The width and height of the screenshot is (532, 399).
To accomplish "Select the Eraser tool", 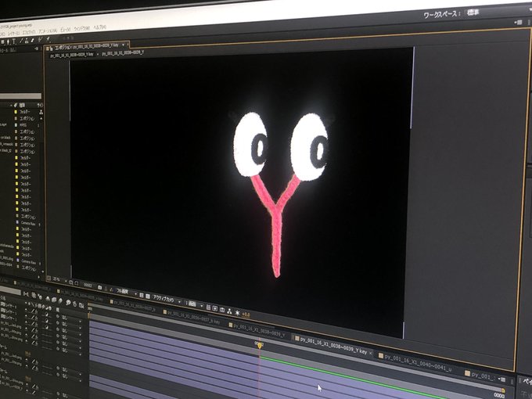I will (x=32, y=41).
